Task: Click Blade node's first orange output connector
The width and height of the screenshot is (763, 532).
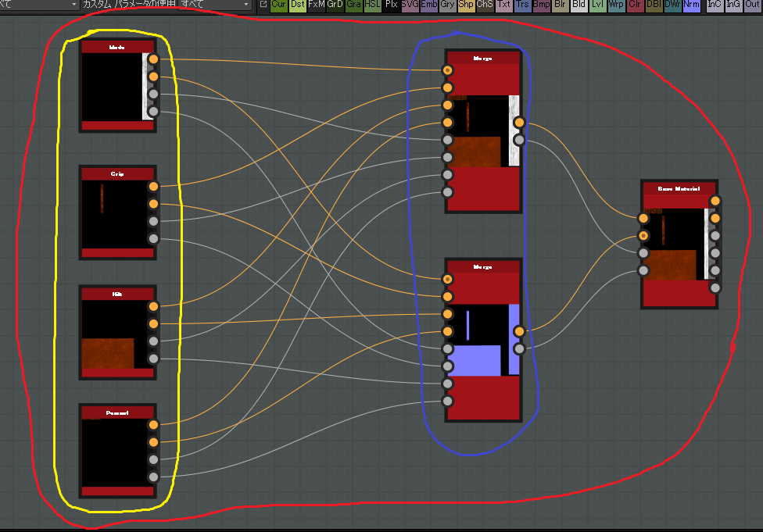Action: point(153,59)
